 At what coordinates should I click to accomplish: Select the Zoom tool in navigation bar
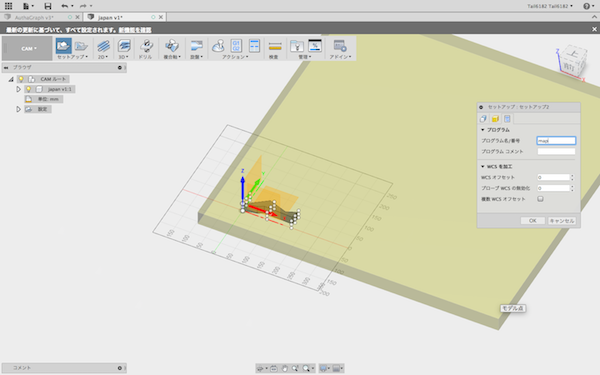295,368
